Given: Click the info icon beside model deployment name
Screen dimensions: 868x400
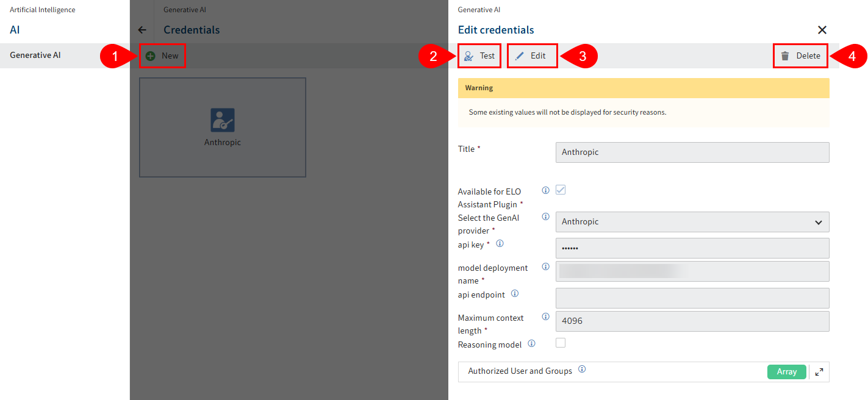Looking at the screenshot, I should pyautogui.click(x=545, y=266).
